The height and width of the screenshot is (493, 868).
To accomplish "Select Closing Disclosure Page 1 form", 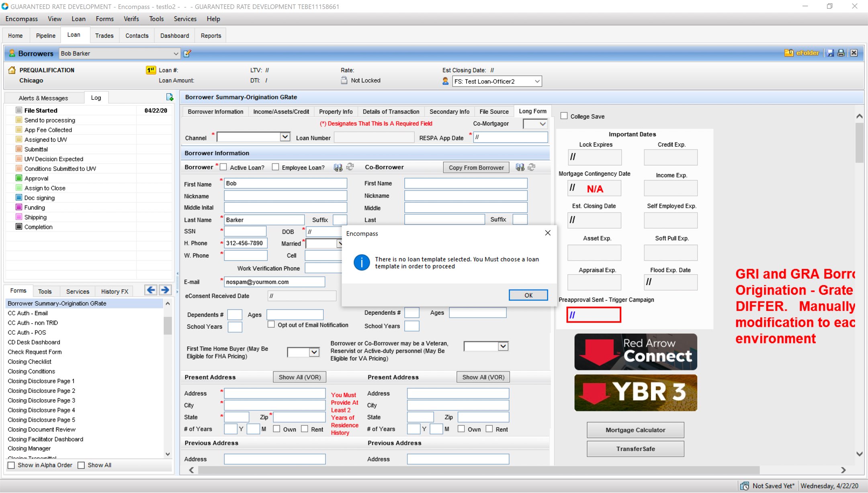I will click(x=41, y=381).
